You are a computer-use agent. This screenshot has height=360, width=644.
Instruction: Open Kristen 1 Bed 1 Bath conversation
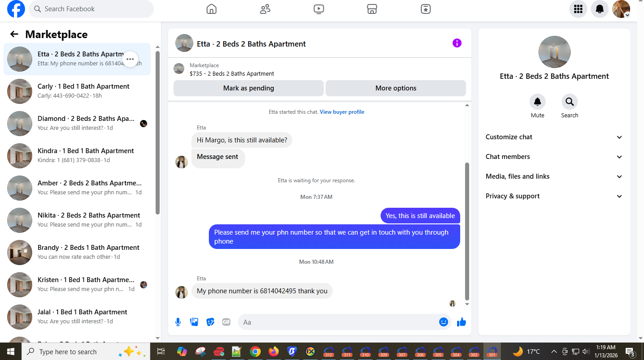(x=77, y=285)
